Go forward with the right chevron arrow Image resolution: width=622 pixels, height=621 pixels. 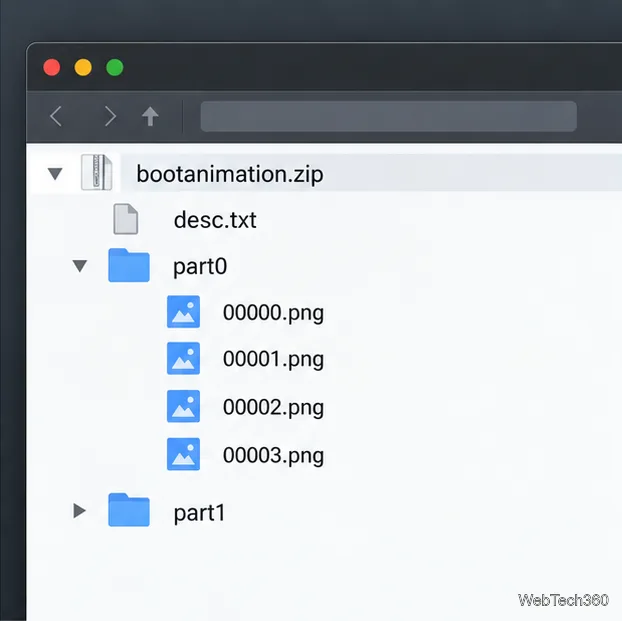coord(110,116)
